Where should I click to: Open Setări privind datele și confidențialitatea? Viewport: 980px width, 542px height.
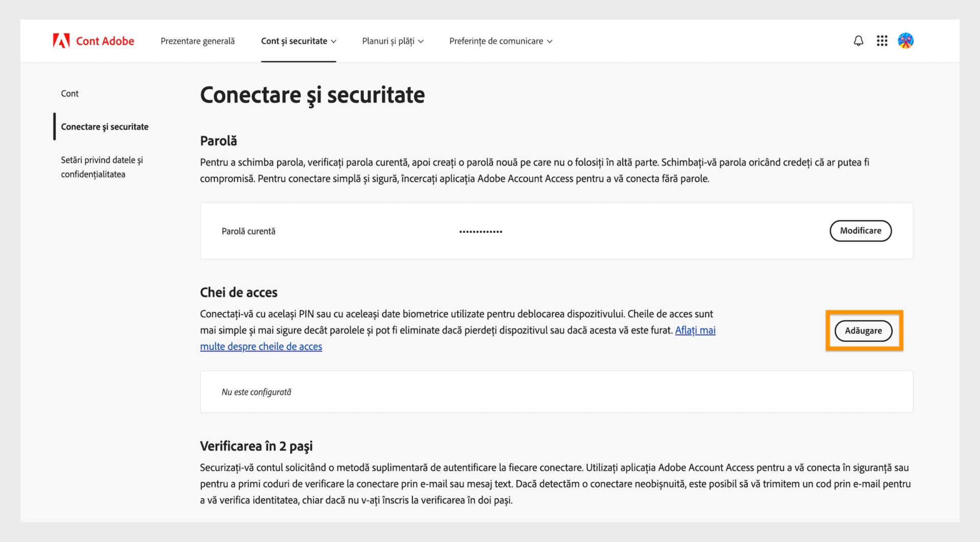click(102, 167)
